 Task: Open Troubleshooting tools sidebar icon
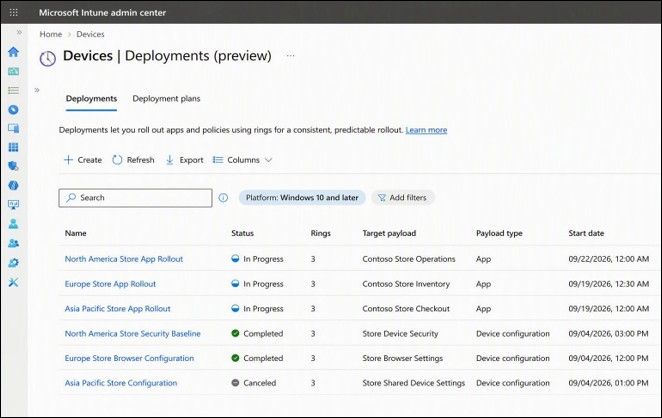point(14,282)
